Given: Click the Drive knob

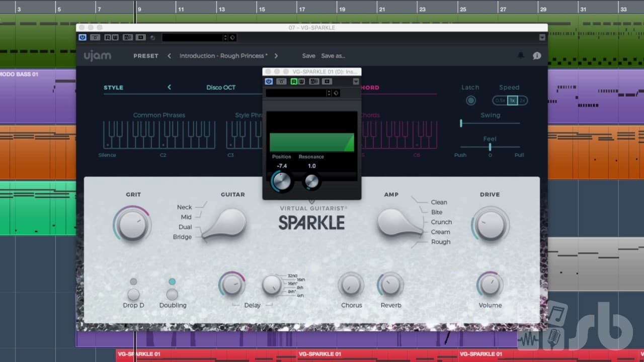Looking at the screenshot, I should pyautogui.click(x=490, y=225).
